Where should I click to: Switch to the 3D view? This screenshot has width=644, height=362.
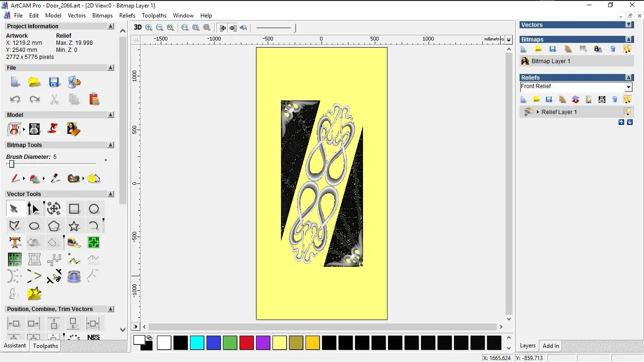[137, 27]
